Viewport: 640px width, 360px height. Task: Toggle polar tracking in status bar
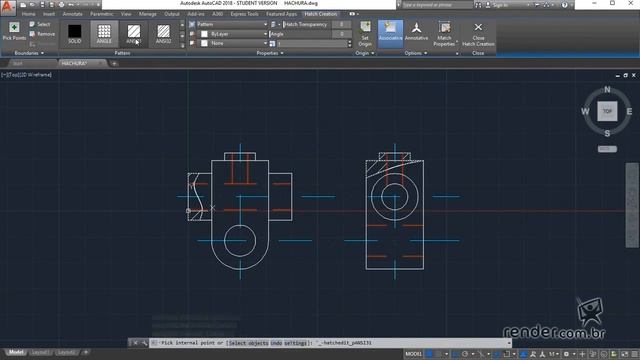coord(465,354)
